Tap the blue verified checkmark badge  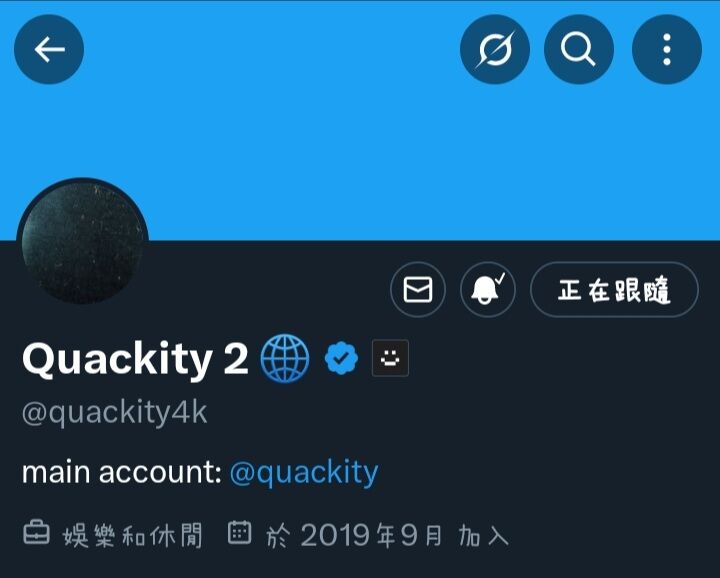tap(341, 358)
